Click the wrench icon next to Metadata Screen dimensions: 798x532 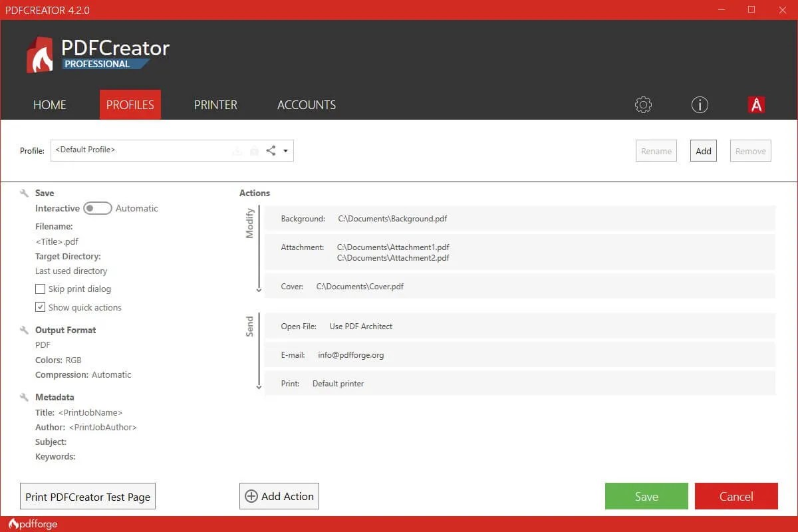point(24,396)
